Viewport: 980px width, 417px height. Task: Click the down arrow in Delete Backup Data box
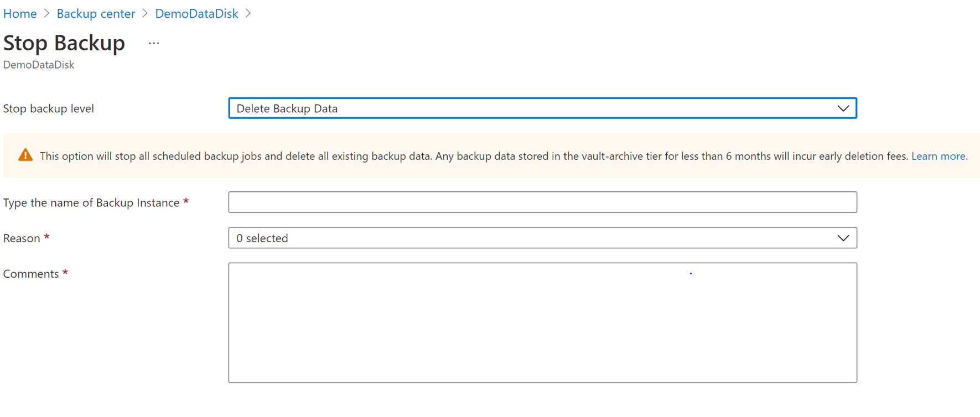(843, 108)
